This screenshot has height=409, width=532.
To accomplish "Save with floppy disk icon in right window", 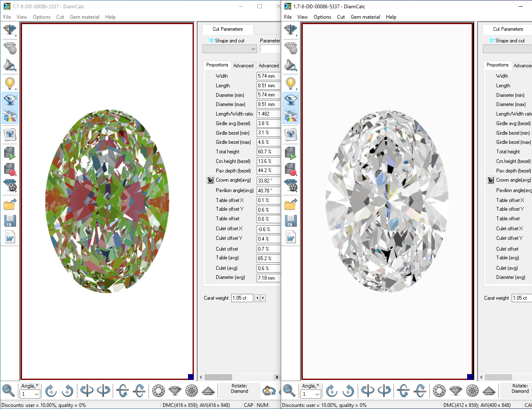I will tap(290, 221).
